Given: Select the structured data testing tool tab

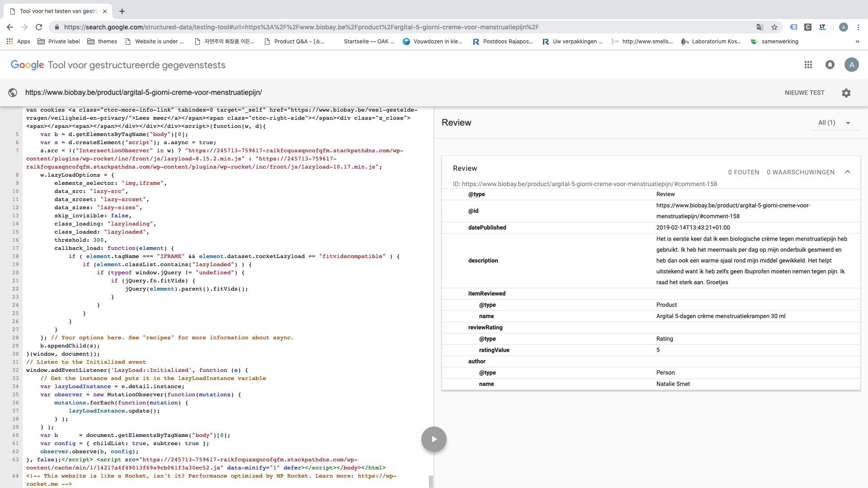Looking at the screenshot, I should (x=59, y=11).
